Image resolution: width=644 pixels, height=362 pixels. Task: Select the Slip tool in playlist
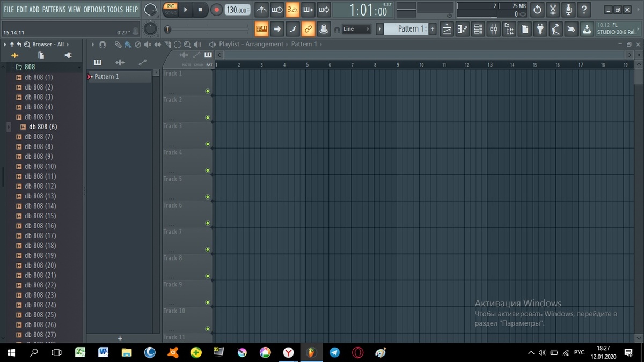pyautogui.click(x=158, y=45)
